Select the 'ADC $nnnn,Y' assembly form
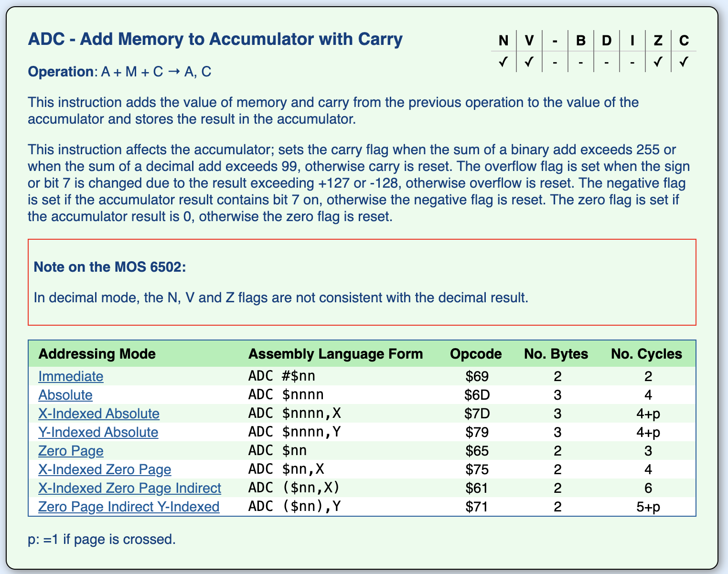 click(x=295, y=432)
